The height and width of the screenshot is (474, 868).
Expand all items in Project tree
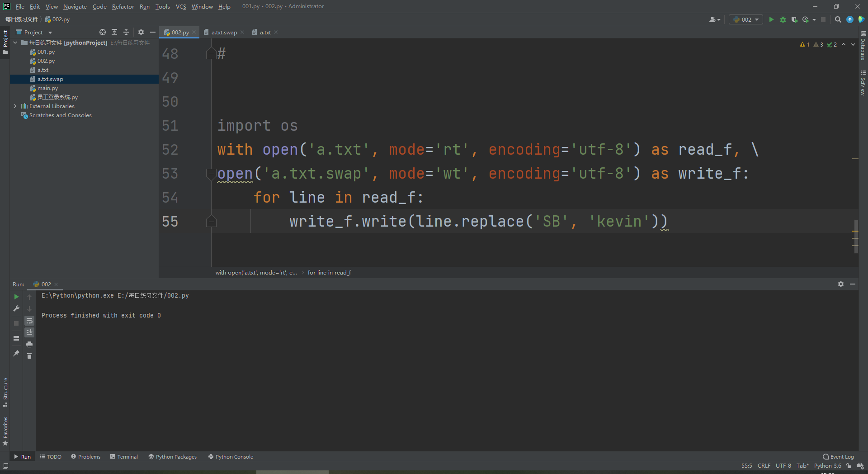tap(114, 32)
